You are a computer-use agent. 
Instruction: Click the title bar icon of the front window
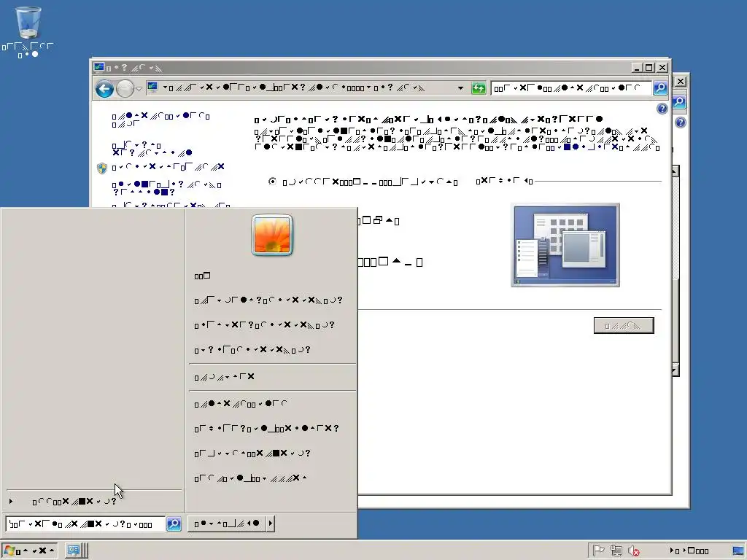point(99,68)
